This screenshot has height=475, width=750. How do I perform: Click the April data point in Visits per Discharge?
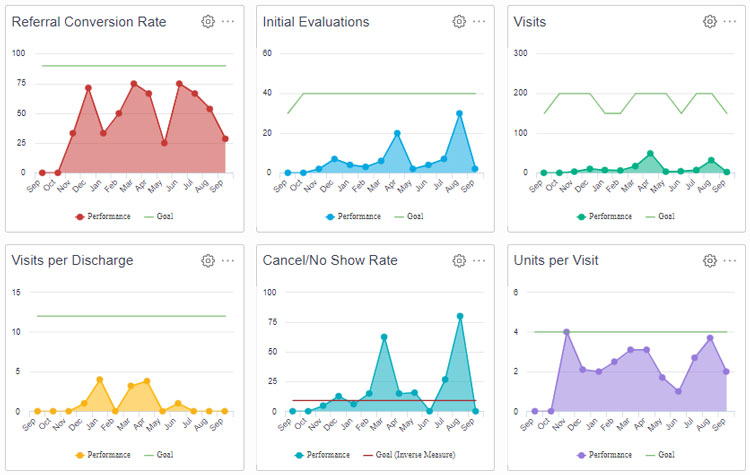tap(147, 381)
